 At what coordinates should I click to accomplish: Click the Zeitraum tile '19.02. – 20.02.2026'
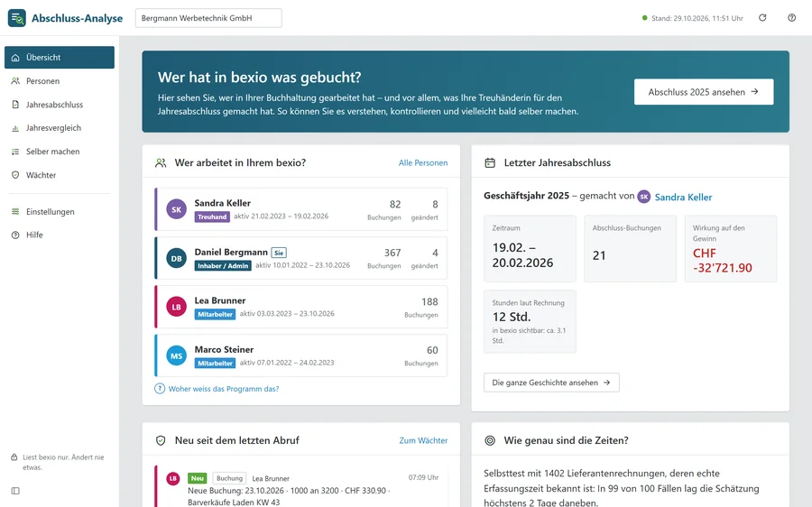530,249
